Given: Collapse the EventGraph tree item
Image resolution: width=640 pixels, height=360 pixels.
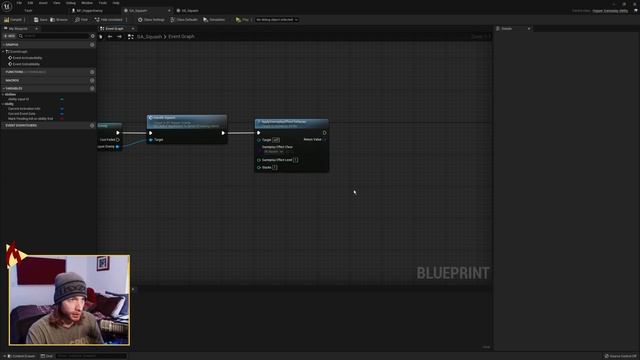Looking at the screenshot, I should pyautogui.click(x=3, y=51).
